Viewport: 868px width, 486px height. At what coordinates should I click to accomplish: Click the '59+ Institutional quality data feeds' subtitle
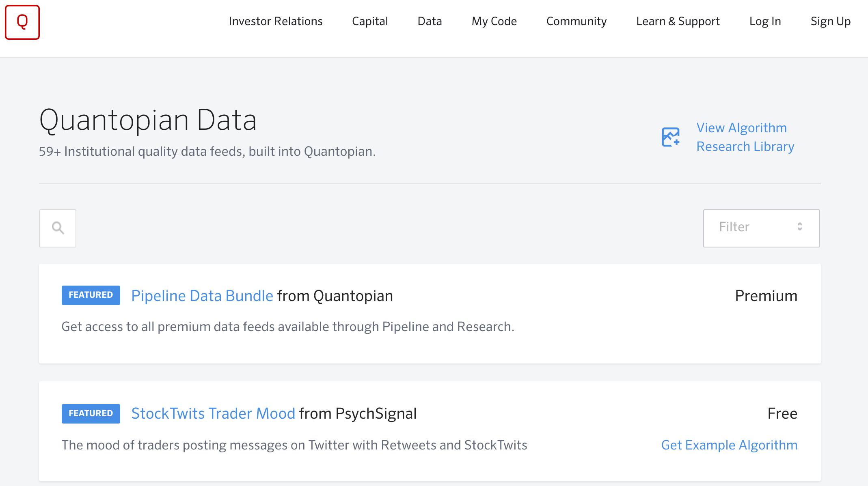pyautogui.click(x=207, y=151)
